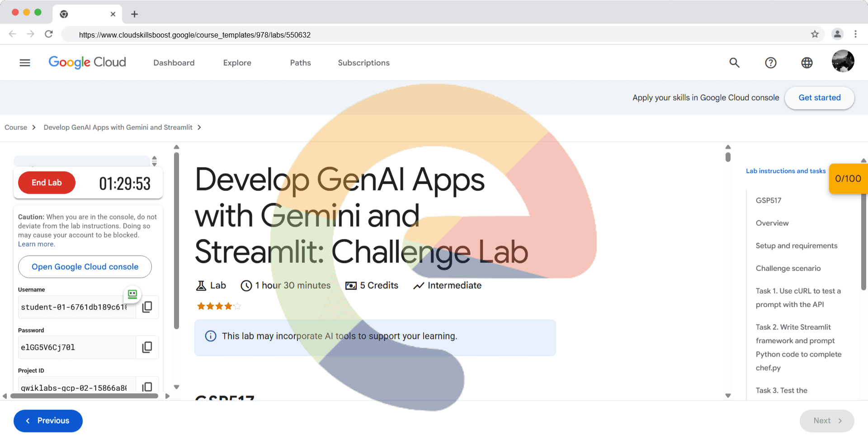Open the Subscriptions menu item
Screen dimensions: 868x441
click(x=363, y=63)
